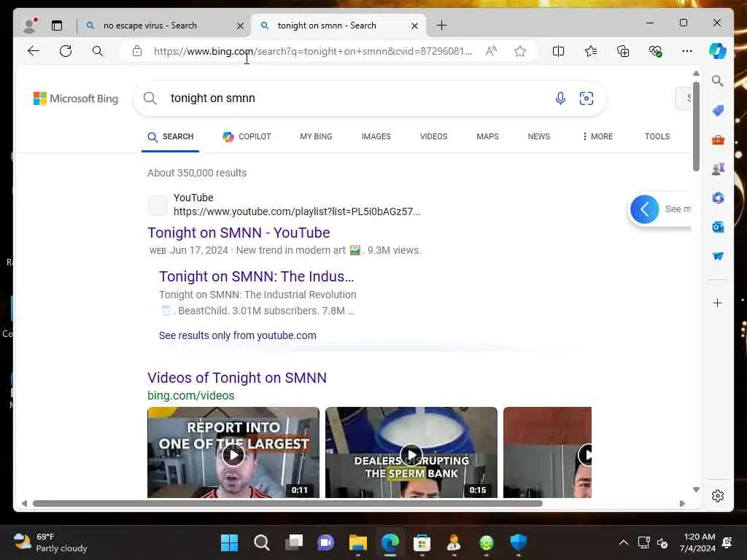Open the profile avatar icon
747x560 pixels.
tap(30, 26)
